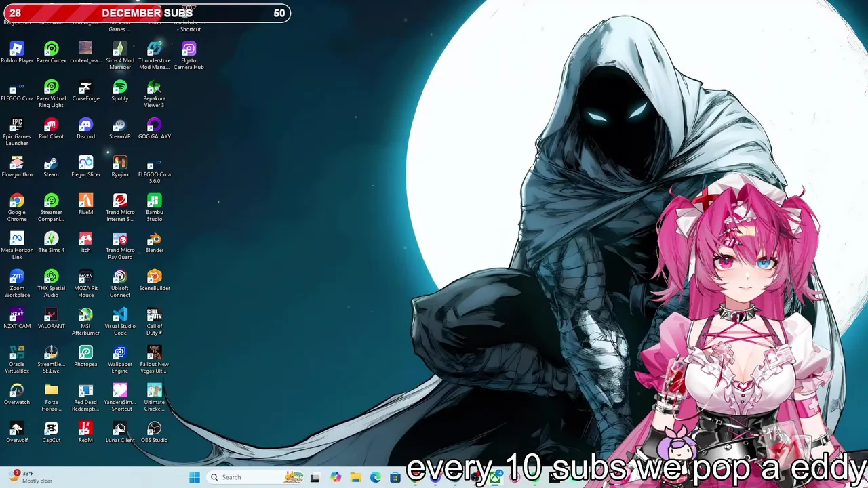Launch the Call of Duty icon
This screenshot has width=868, height=488.
click(x=155, y=321)
